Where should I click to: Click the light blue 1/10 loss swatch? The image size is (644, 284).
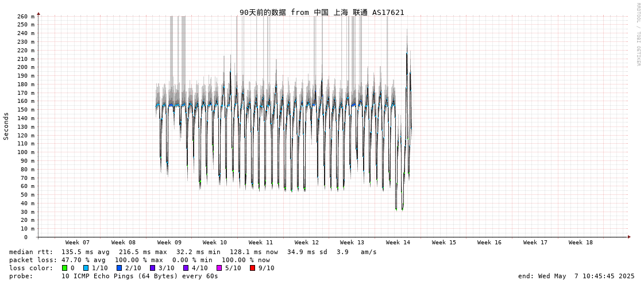(x=86, y=268)
